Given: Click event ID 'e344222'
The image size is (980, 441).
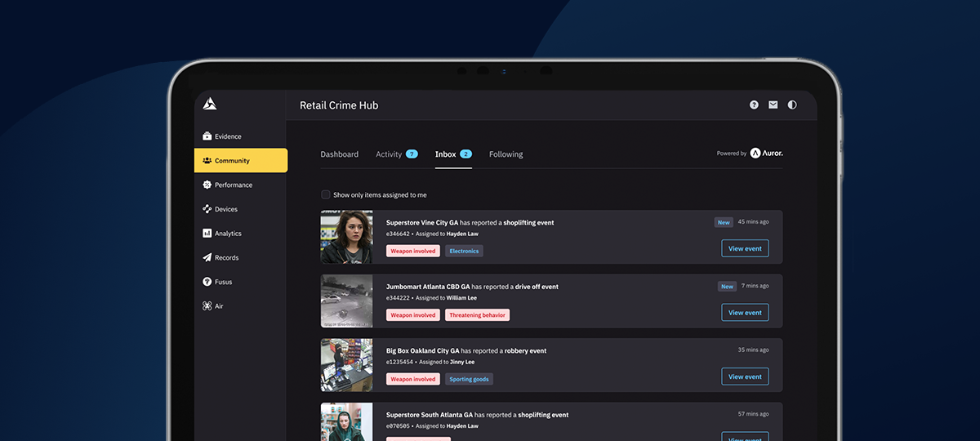Looking at the screenshot, I should tap(398, 298).
